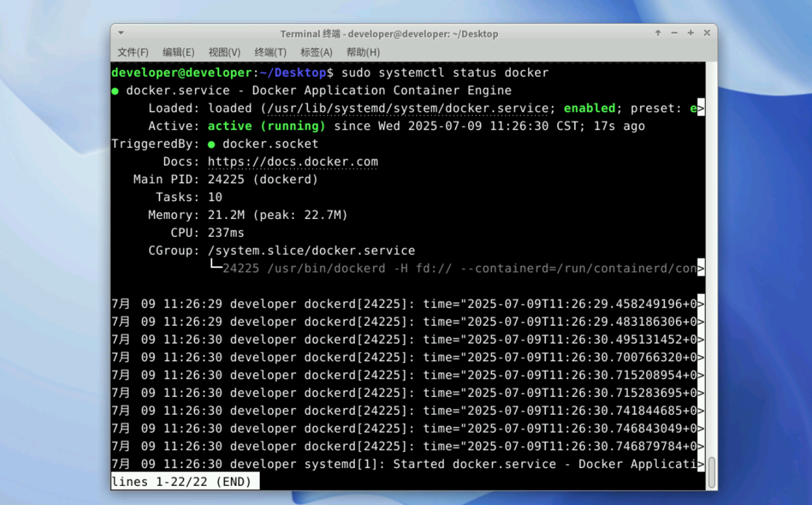
Task: Click the log line with timestamp 11:26:30.746843049
Action: pyautogui.click(x=408, y=429)
